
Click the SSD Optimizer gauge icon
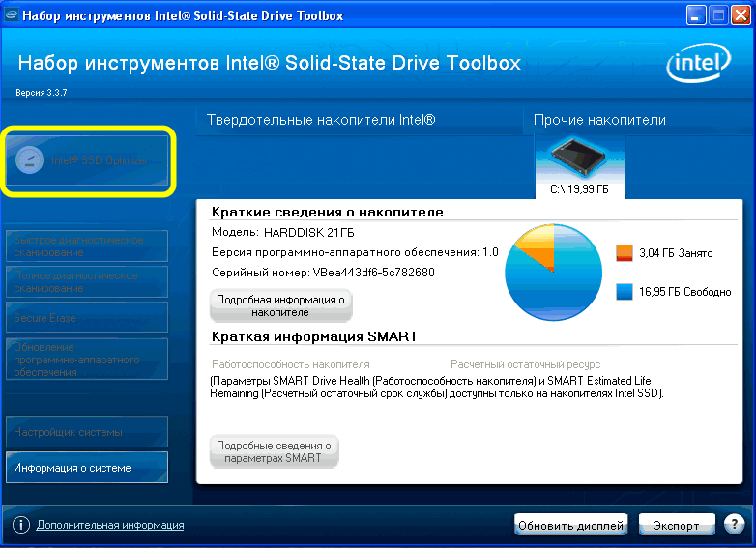29,160
